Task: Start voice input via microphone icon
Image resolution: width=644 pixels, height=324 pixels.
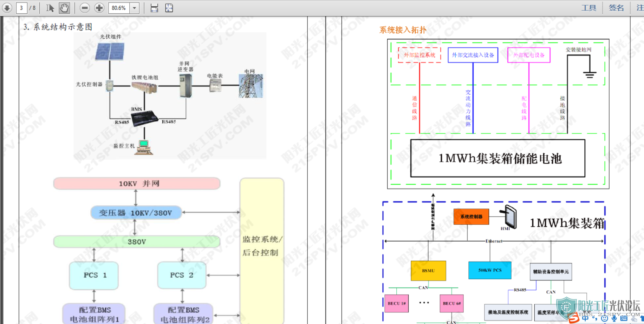Action: [x=614, y=319]
